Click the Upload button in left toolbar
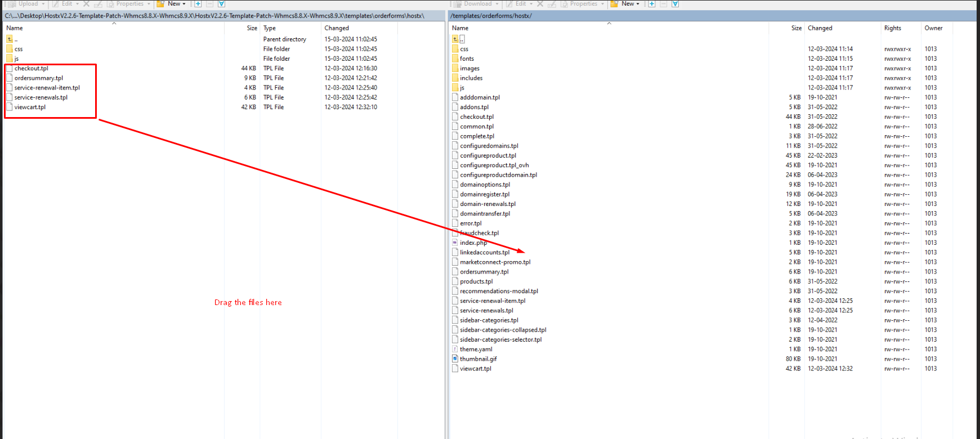 (x=28, y=4)
